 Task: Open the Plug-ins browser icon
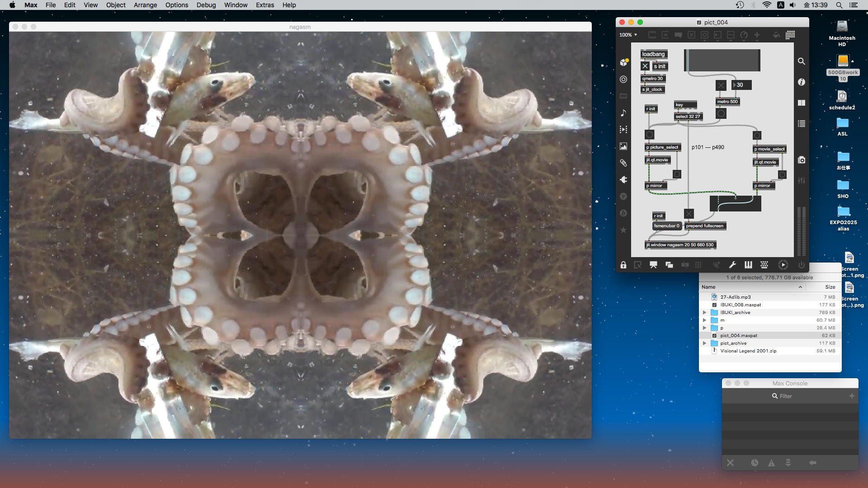[623, 180]
